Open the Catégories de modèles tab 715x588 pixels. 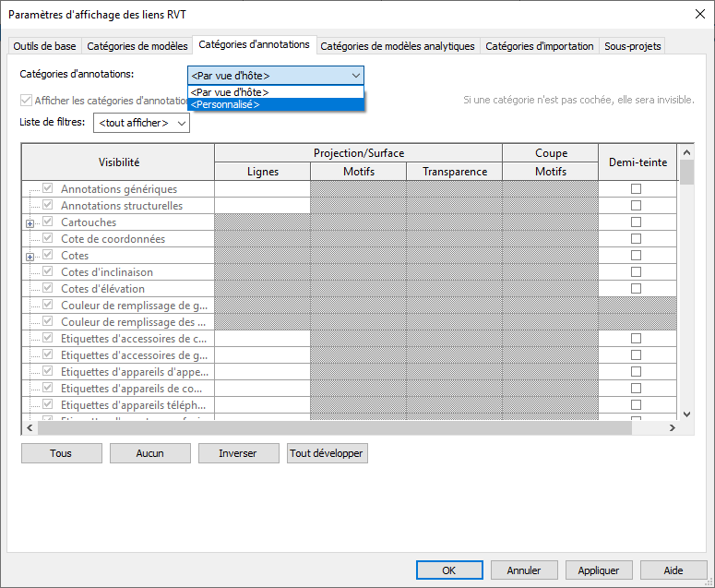click(137, 46)
